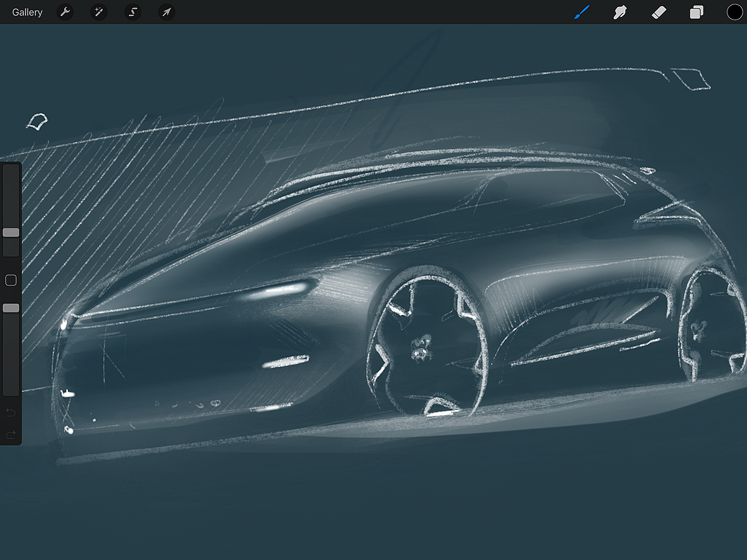Undo the last stroke with undo arrow
The width and height of the screenshot is (747, 560).
point(11,413)
